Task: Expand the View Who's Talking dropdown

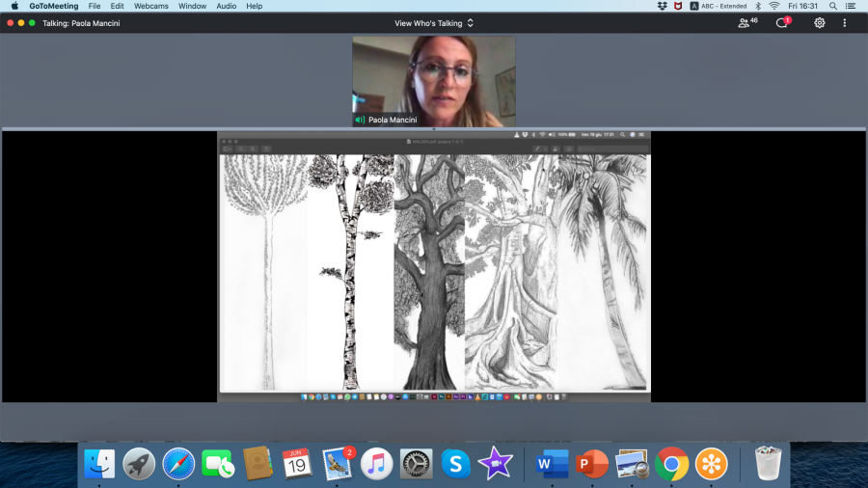Action: pyautogui.click(x=433, y=23)
